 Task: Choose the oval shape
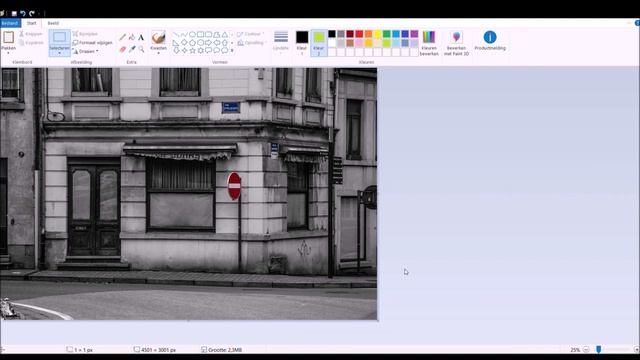point(192,34)
